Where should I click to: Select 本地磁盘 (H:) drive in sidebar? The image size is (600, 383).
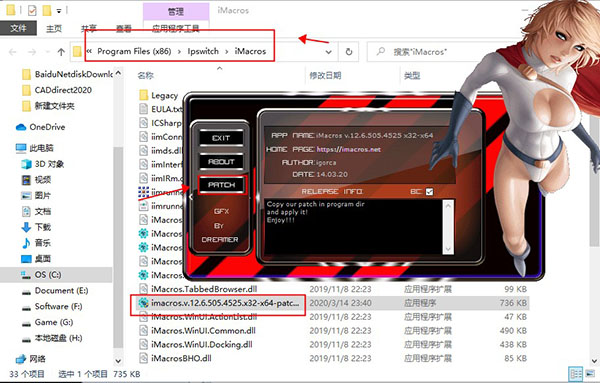pyautogui.click(x=52, y=338)
